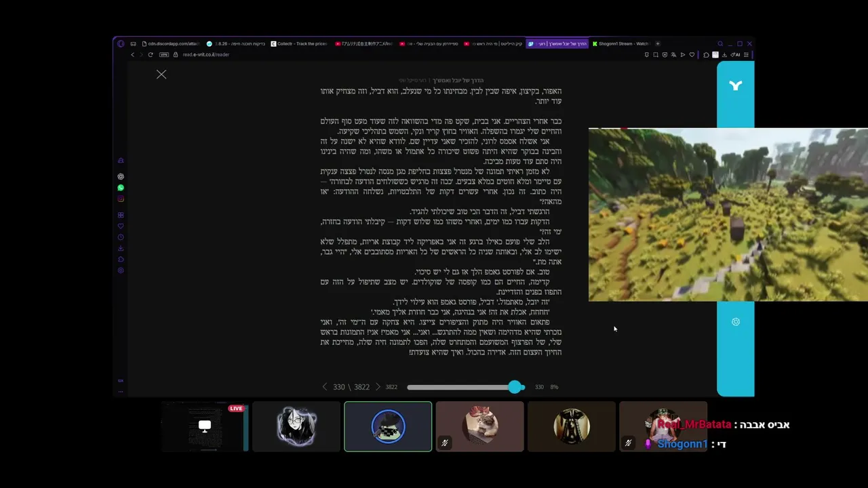The image size is (868, 488).
Task: Click the Opera GX menu logo
Action: point(121,44)
